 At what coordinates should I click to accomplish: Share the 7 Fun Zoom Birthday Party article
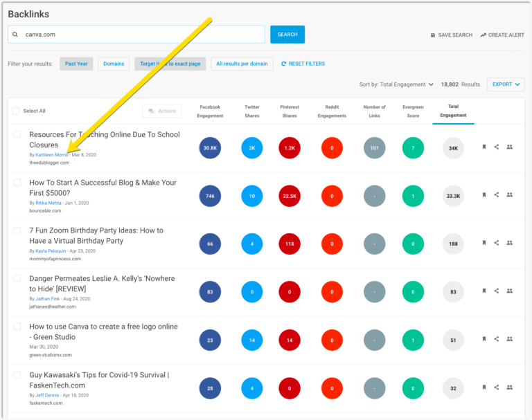497,243
